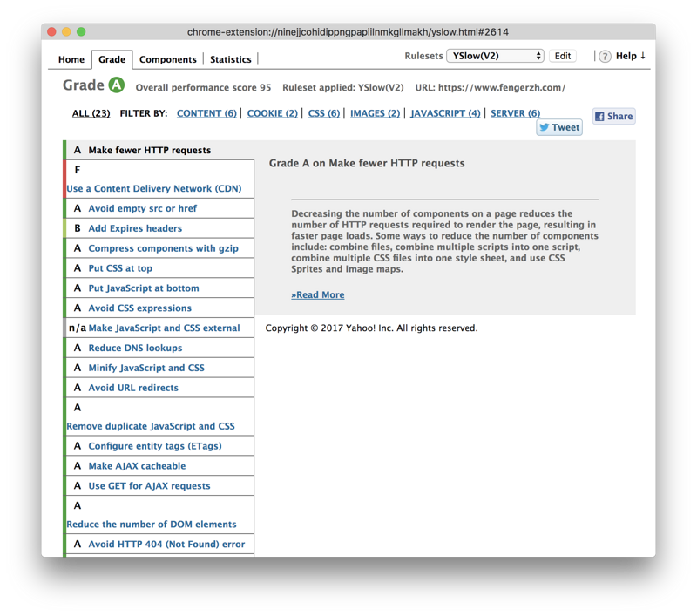Screen dimensions: 697x616
Task: Click the window title bar extension URL
Action: 348,32
